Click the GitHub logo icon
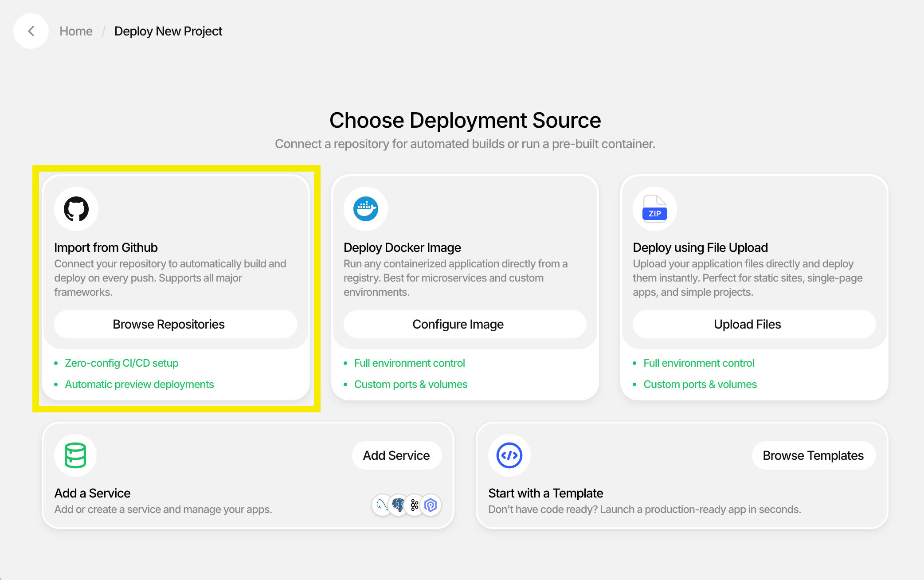Viewport: 924px width, 580px height. 76,208
